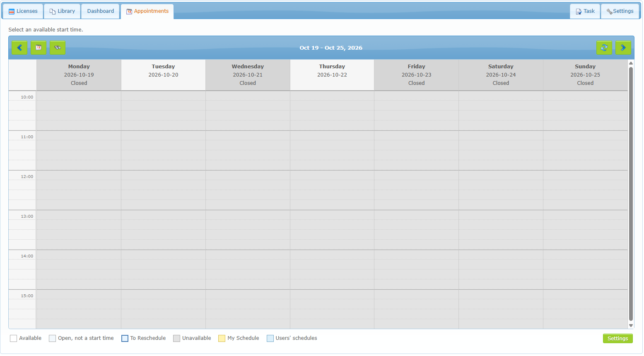The image size is (644, 356).
Task: Click the green Settings button
Action: [617, 339]
